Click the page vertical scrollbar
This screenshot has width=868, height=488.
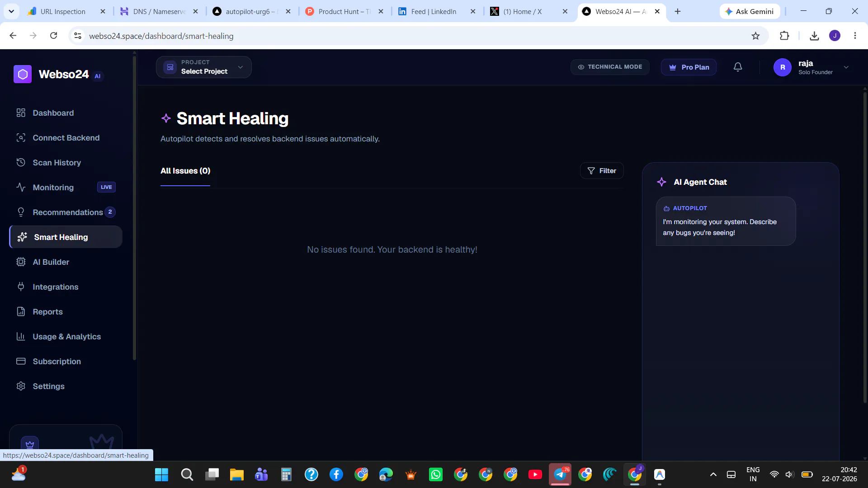click(865, 247)
